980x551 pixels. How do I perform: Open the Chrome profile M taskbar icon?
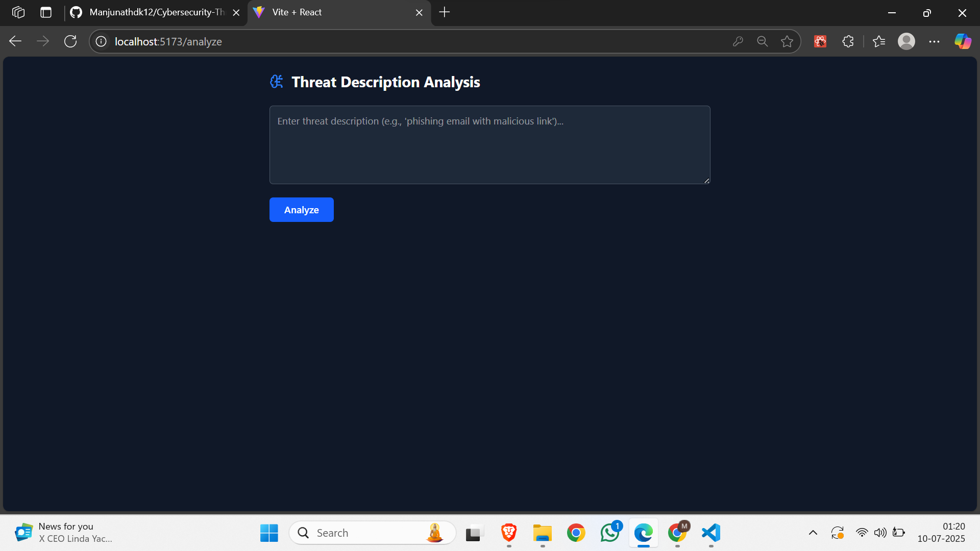coord(678,533)
